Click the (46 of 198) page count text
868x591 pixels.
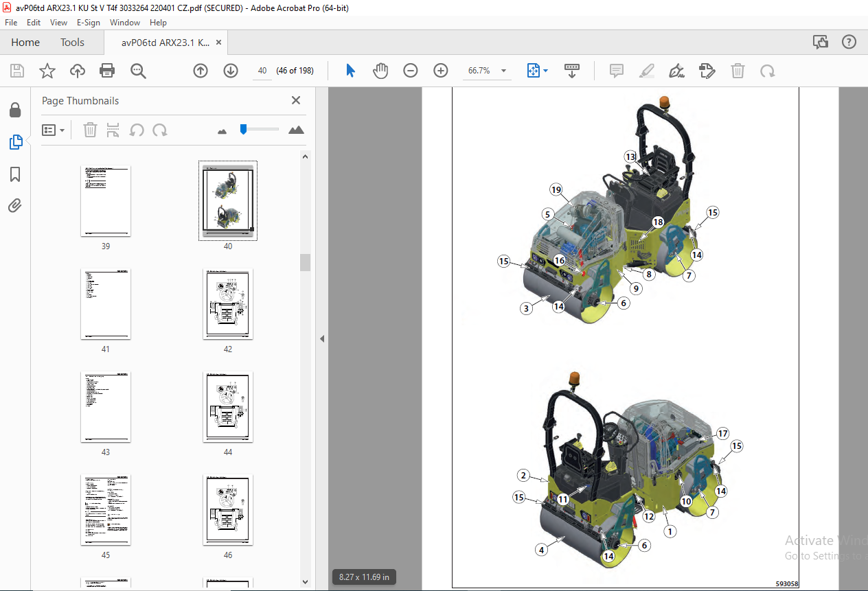[295, 71]
